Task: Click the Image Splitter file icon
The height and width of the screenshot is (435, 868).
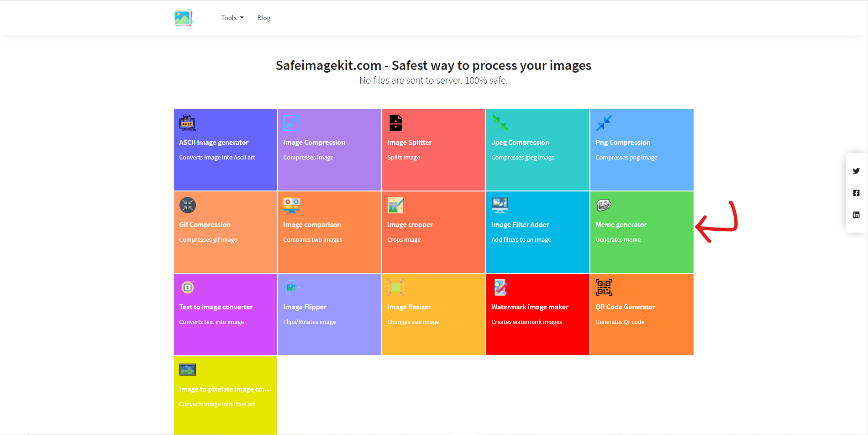Action: tap(396, 123)
